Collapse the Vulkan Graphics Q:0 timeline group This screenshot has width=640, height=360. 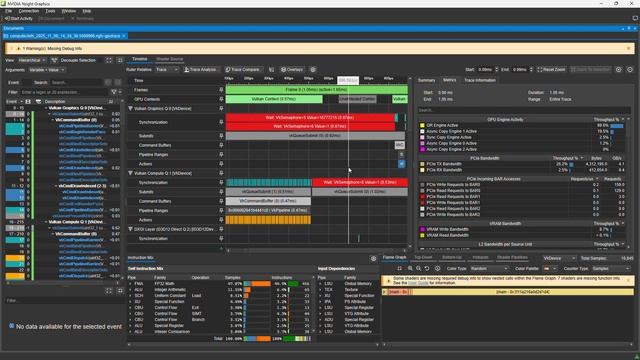pyautogui.click(x=131, y=109)
